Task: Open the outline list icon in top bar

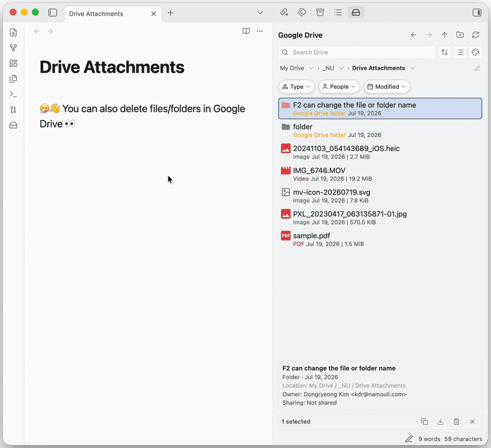Action: 338,13
